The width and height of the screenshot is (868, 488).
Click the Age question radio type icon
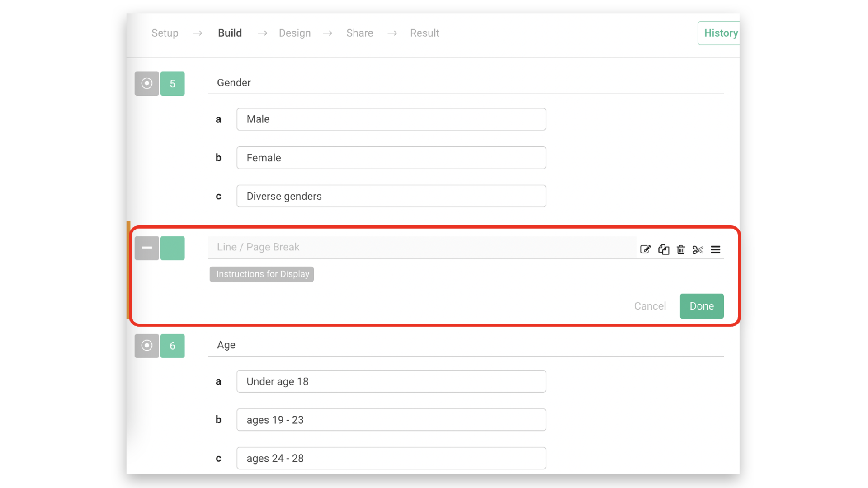[147, 346]
